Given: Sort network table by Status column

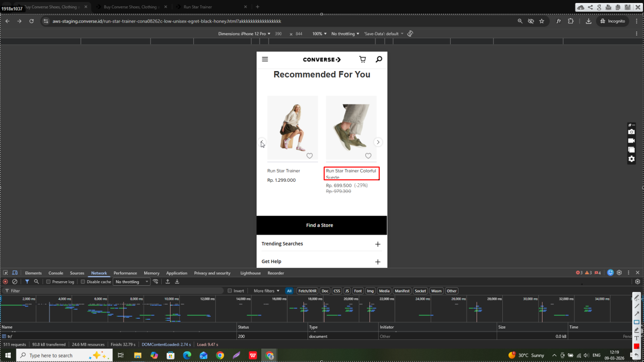Looking at the screenshot, I should (272, 327).
